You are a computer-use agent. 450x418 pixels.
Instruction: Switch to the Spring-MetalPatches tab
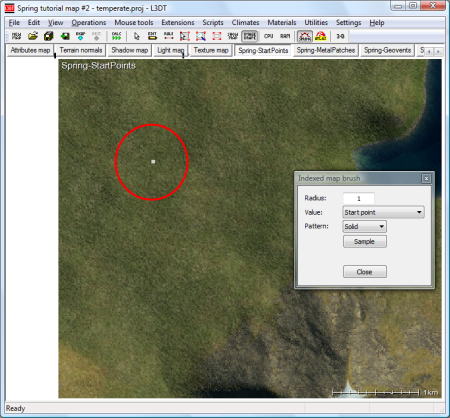[326, 50]
